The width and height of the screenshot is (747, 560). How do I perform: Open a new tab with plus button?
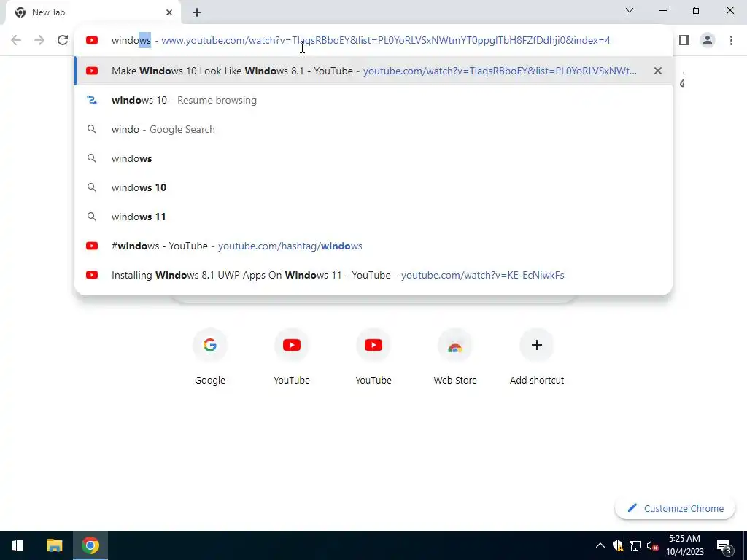(x=197, y=12)
